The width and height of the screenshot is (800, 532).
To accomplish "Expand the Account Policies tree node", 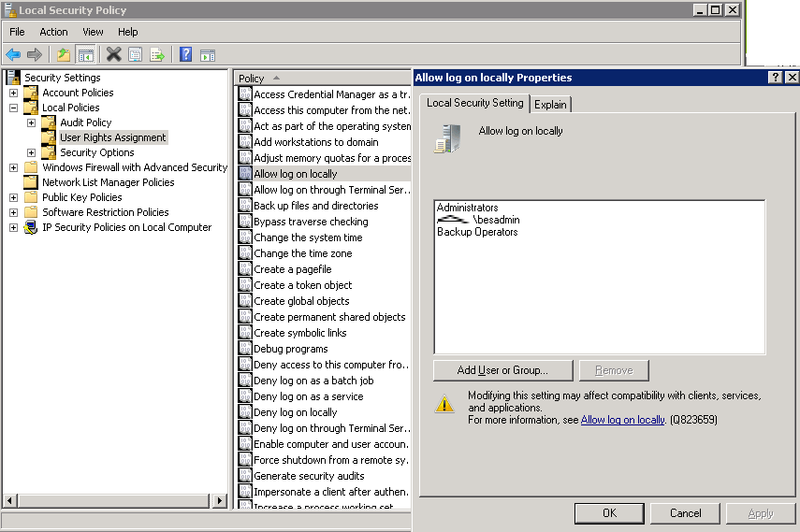I will coord(13,93).
